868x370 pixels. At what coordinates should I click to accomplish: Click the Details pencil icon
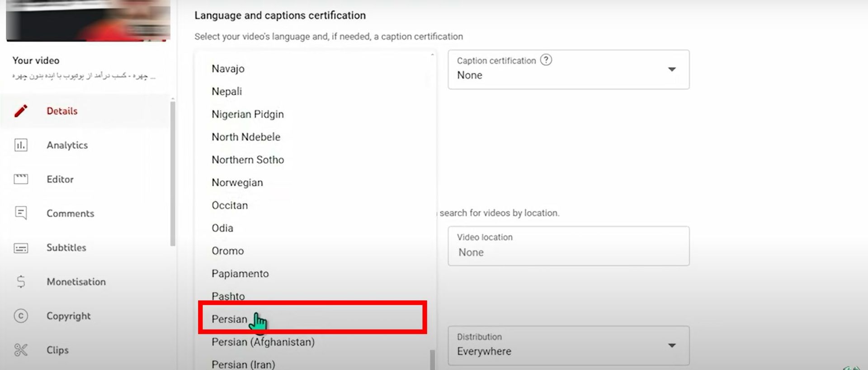pyautogui.click(x=21, y=111)
